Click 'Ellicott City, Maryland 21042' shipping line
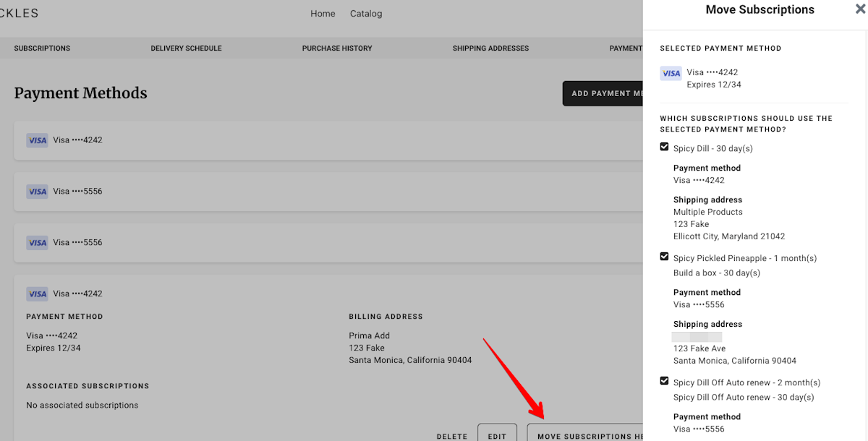The width and height of the screenshot is (868, 441). (x=729, y=236)
